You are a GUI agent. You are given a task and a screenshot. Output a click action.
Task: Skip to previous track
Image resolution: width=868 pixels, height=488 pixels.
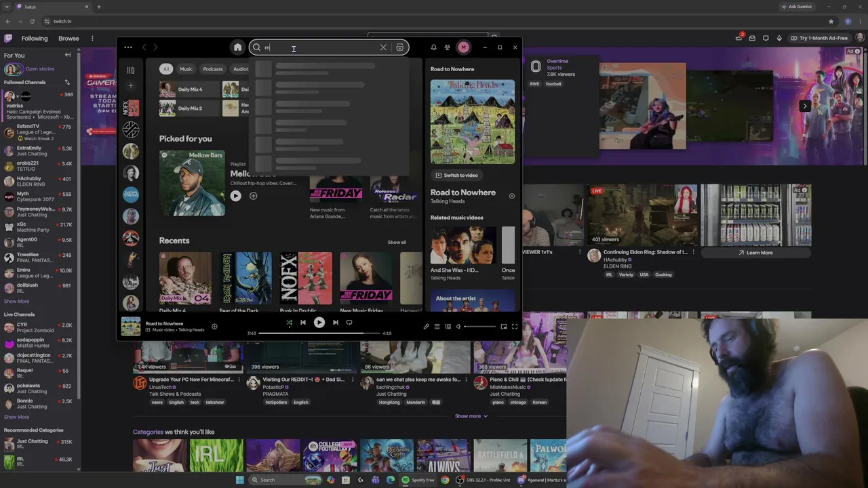point(303,323)
